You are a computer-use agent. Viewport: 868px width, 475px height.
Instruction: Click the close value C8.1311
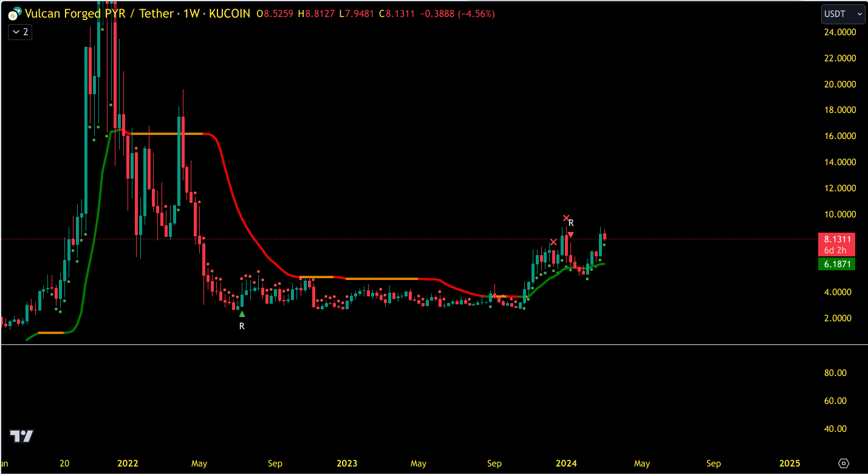pyautogui.click(x=397, y=13)
